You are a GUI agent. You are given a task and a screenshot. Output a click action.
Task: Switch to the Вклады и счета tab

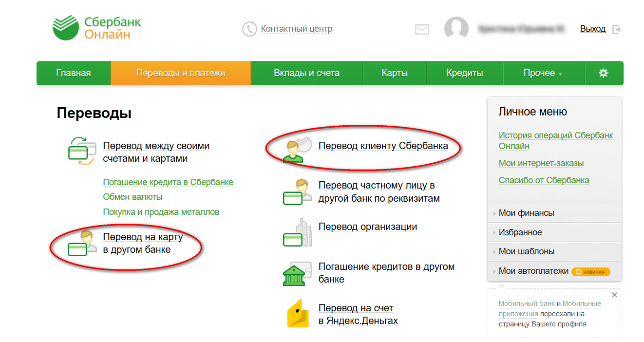click(306, 73)
